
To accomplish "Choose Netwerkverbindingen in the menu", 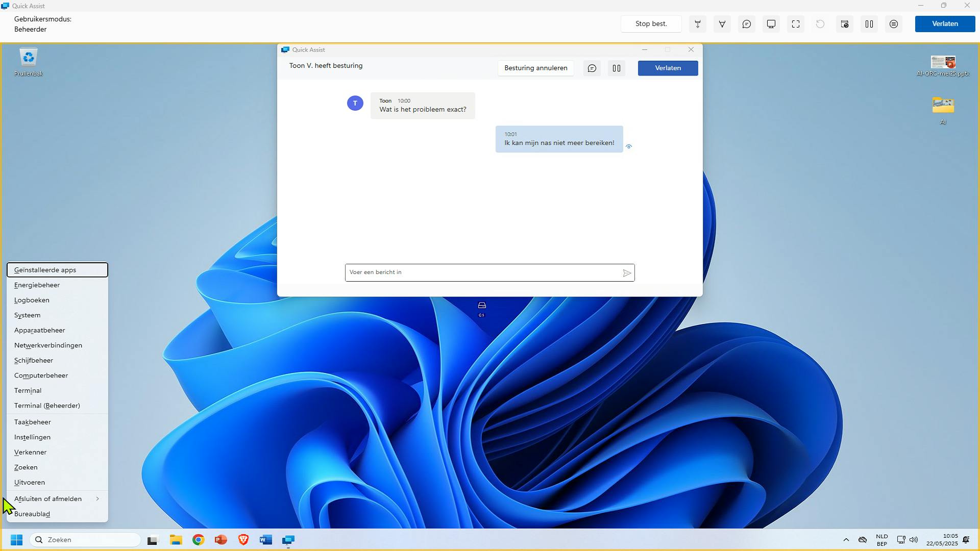I will click(x=48, y=345).
